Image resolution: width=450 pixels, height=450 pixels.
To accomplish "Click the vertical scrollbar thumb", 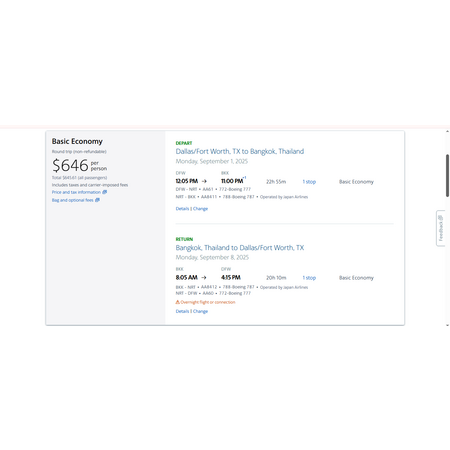I will tap(447, 176).
